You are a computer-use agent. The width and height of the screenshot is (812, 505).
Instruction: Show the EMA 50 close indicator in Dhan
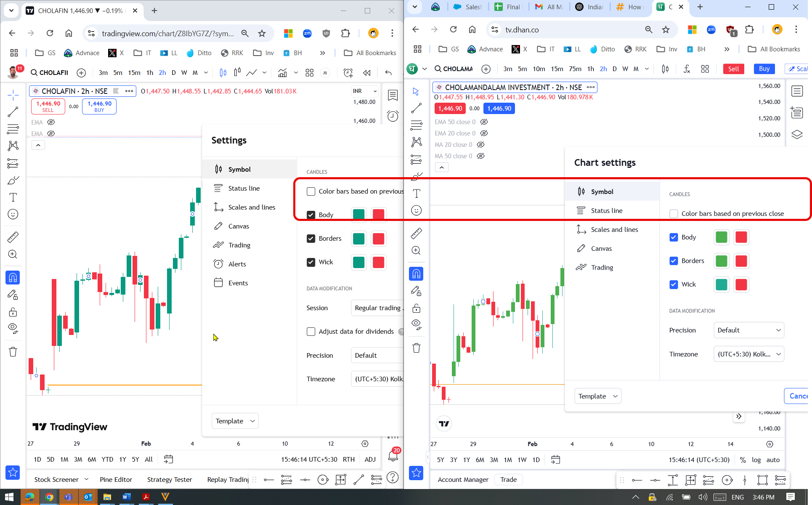pyautogui.click(x=484, y=122)
